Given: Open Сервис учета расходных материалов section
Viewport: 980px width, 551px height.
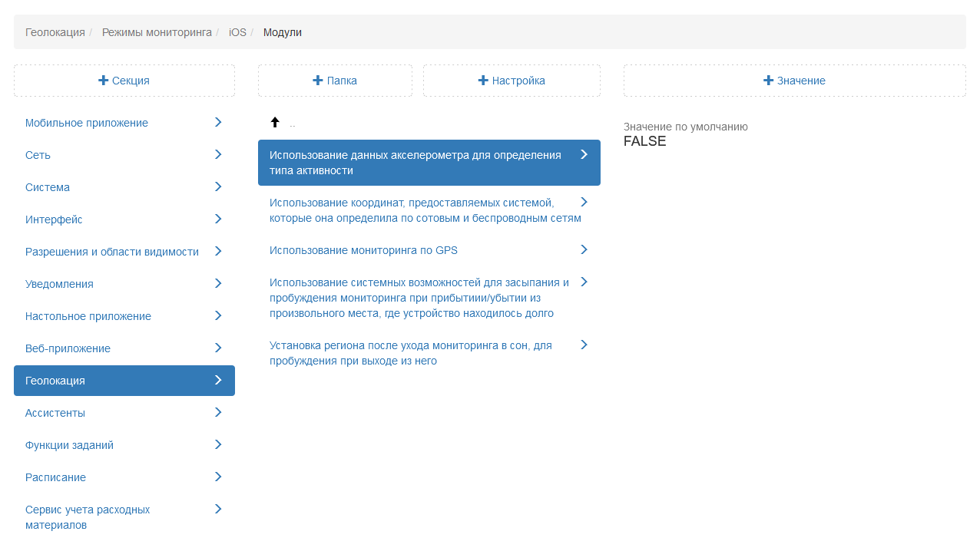Looking at the screenshot, I should pos(88,517).
